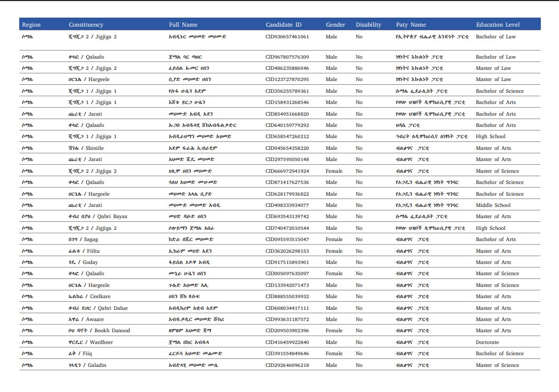The height and width of the screenshot is (392, 559).
Task: Click the Awaare constituency cell
Action: 86,319
